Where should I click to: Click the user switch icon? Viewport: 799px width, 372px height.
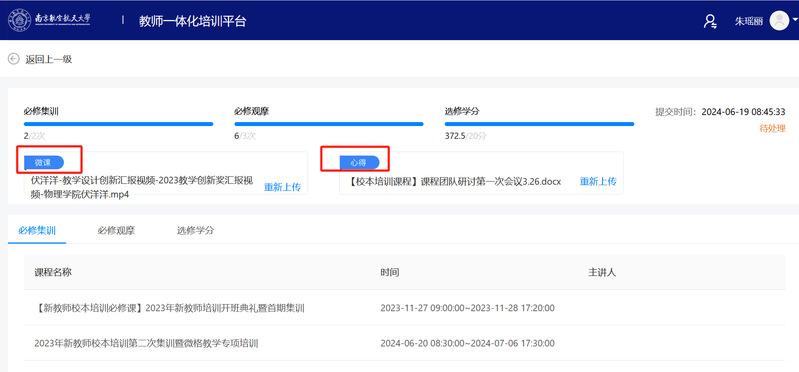coord(709,21)
